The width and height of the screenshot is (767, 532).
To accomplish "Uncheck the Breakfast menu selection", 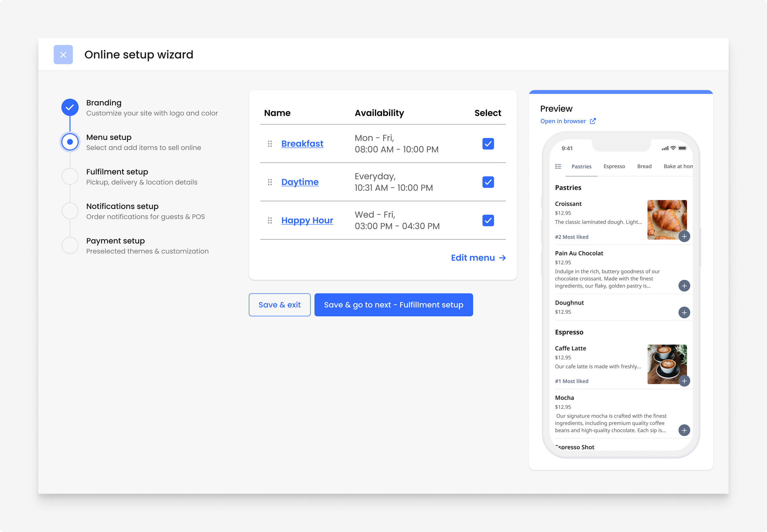I will (488, 144).
